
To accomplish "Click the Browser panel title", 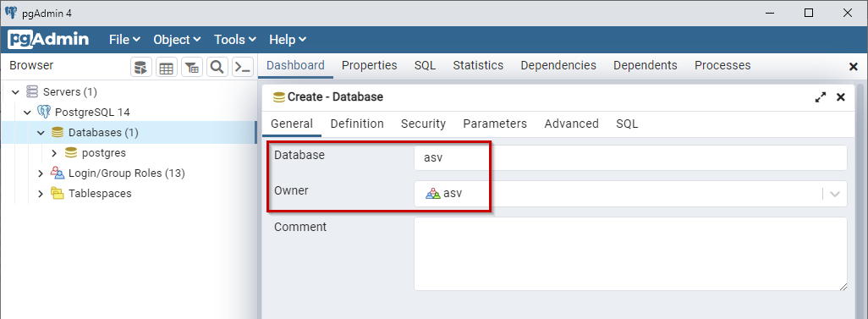I will tap(31, 65).
